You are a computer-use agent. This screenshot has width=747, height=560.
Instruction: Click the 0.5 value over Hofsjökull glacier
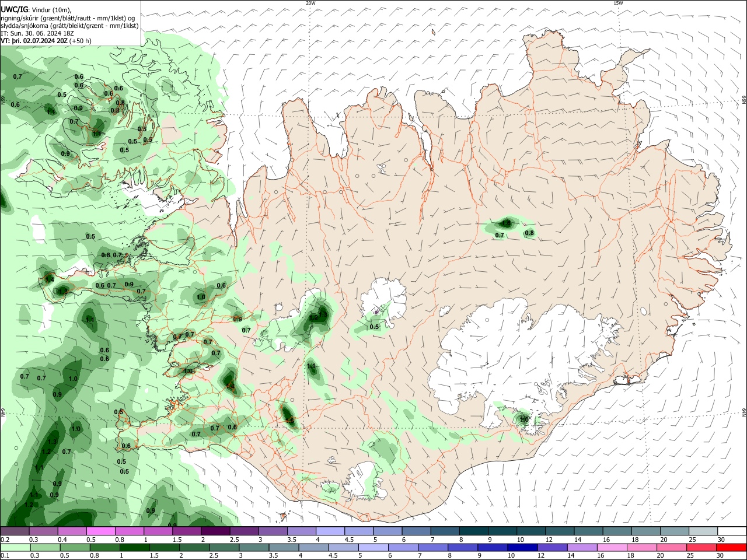click(x=374, y=327)
